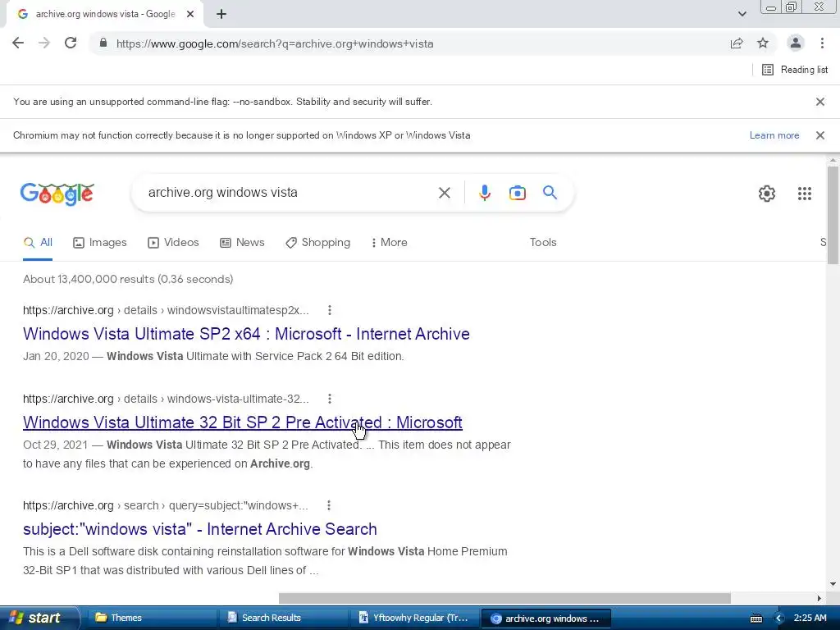Open Vista Ultimate 32 Bit Pre Activated result
Viewport: 840px width, 630px height.
coord(242,422)
